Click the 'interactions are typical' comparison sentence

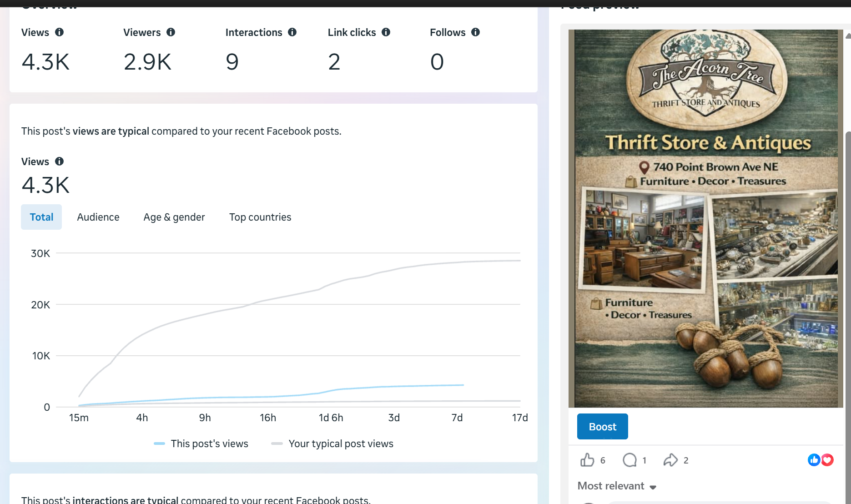(x=196, y=500)
